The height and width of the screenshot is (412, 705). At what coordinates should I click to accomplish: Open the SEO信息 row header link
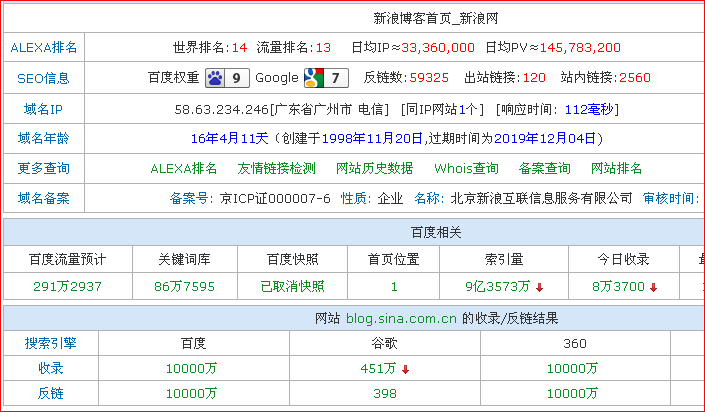44,79
